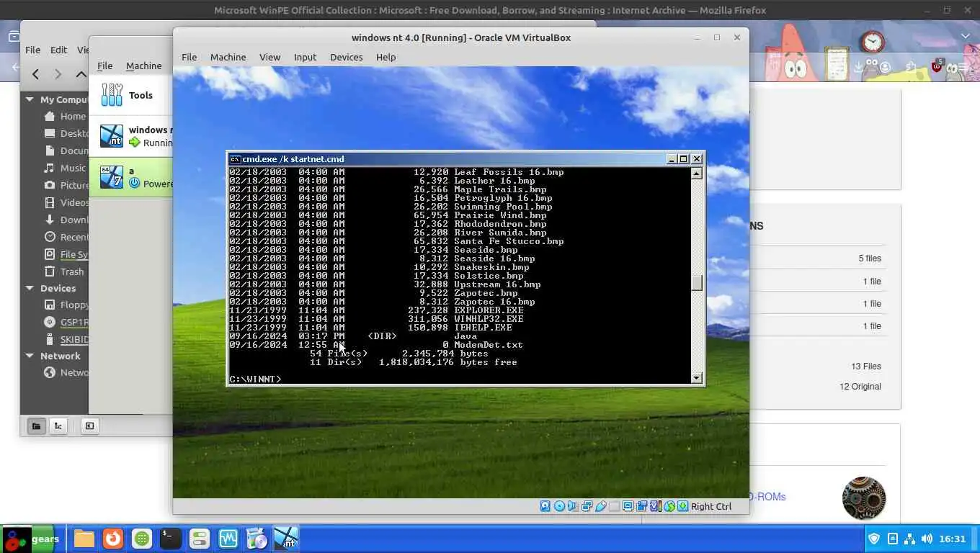This screenshot has height=553, width=980.
Task: Click hard disk activity indicator in VM status bar
Action: point(545,506)
